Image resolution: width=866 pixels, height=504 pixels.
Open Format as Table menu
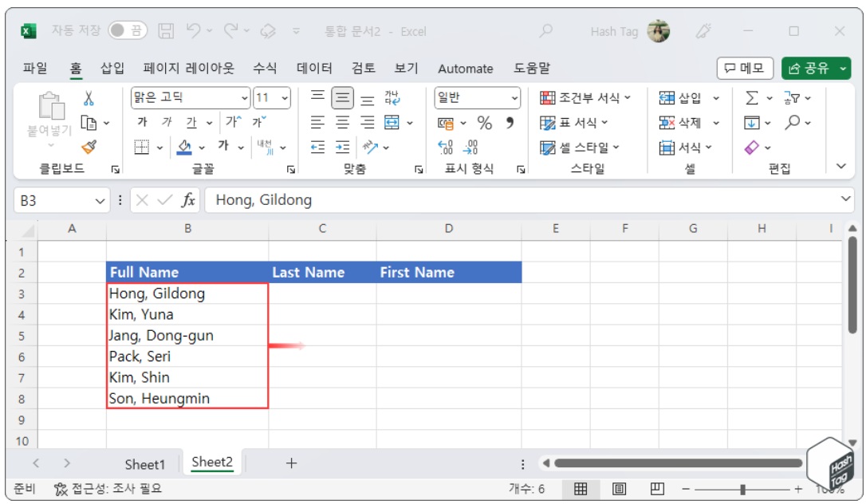point(574,123)
